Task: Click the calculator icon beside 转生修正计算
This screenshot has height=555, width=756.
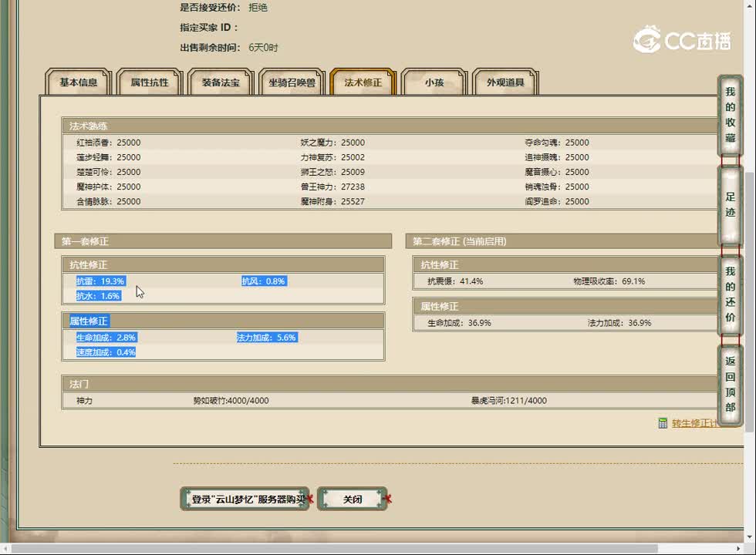Action: click(662, 422)
